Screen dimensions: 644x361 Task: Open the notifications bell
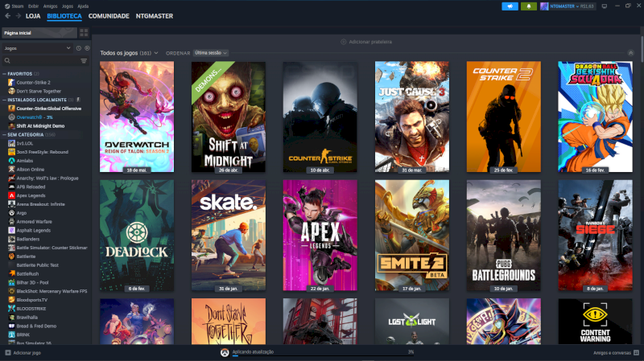pyautogui.click(x=529, y=6)
